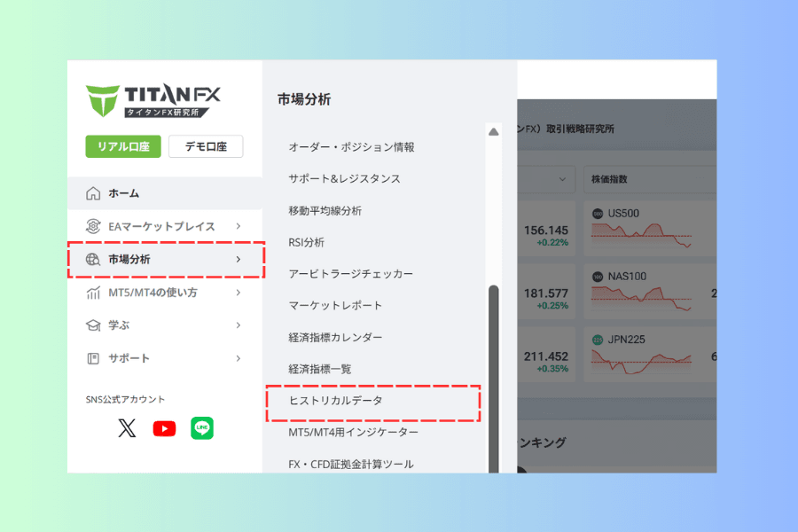Image resolution: width=798 pixels, height=532 pixels.
Task: Click the Titan FX logo
Action: [x=153, y=100]
